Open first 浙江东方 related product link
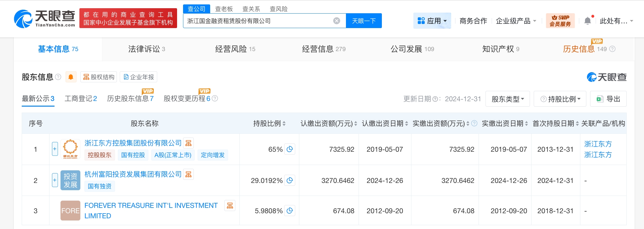Screen dimensions: 644x229 click(x=598, y=144)
